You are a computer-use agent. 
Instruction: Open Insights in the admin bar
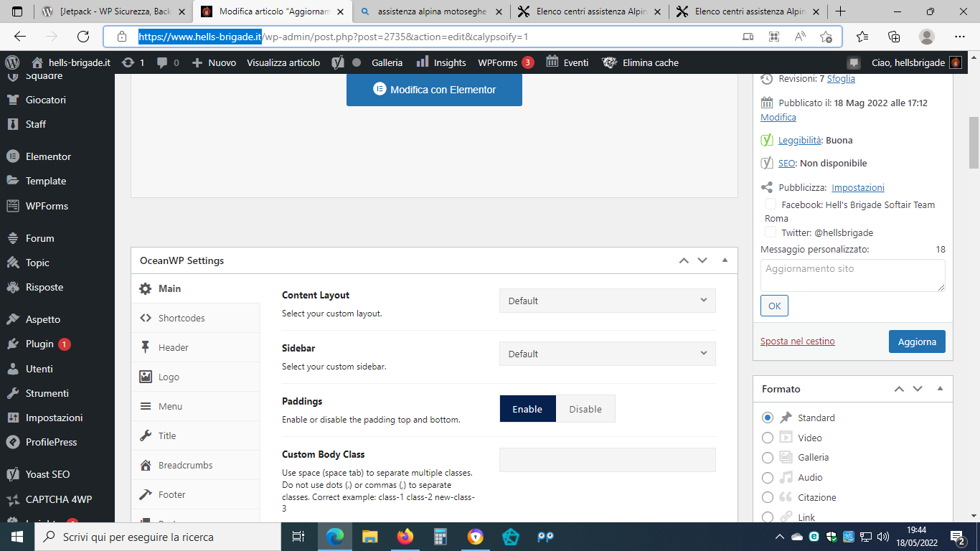441,62
